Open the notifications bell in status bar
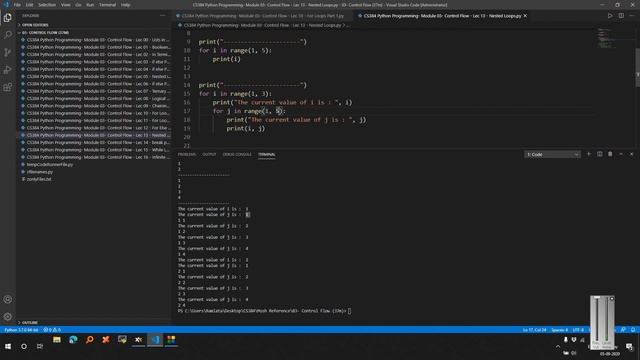 click(633, 330)
